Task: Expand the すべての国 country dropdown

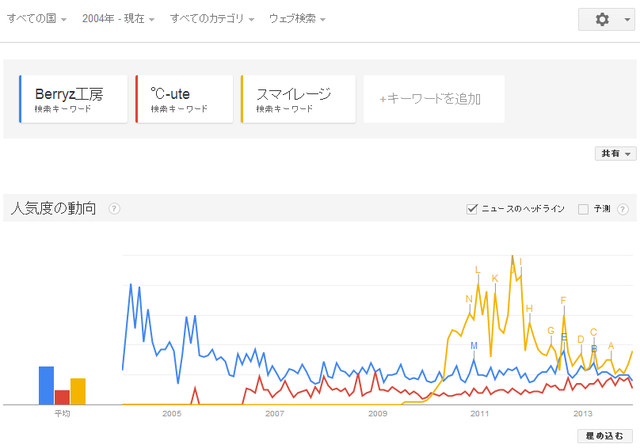Action: (x=37, y=19)
